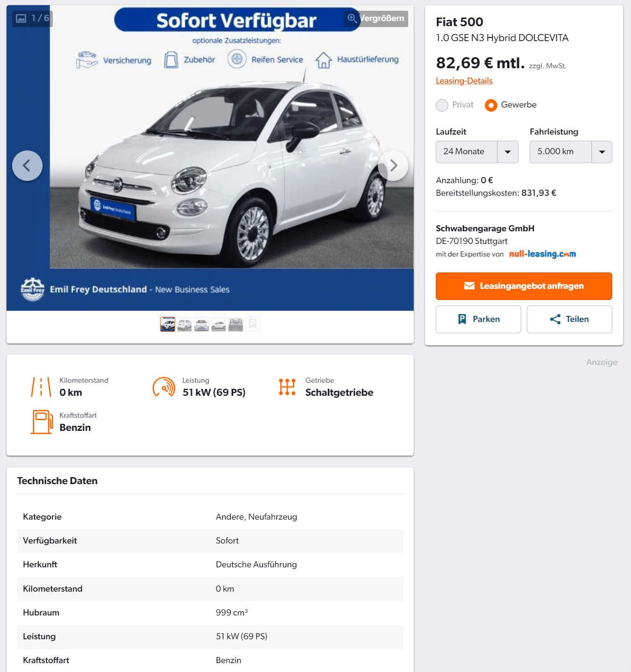Click the image counter icon showing 1/6
The height and width of the screenshot is (672, 631).
tap(21, 18)
